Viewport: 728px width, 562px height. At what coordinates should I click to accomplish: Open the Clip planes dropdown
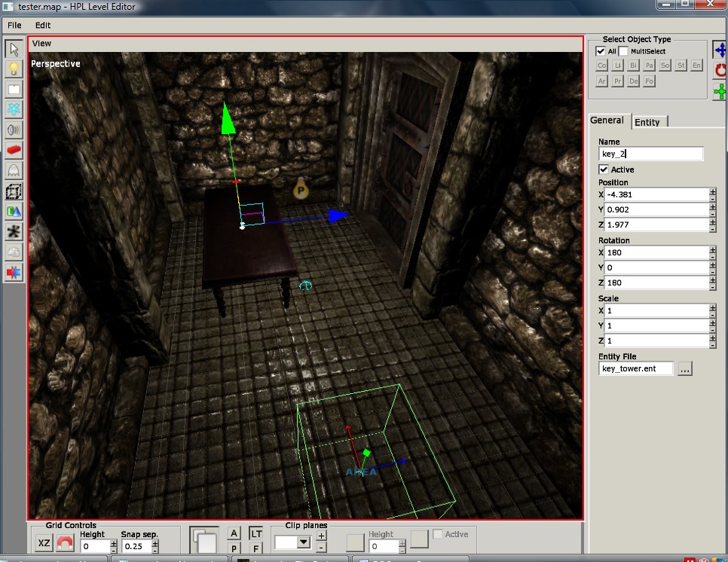coord(303,542)
